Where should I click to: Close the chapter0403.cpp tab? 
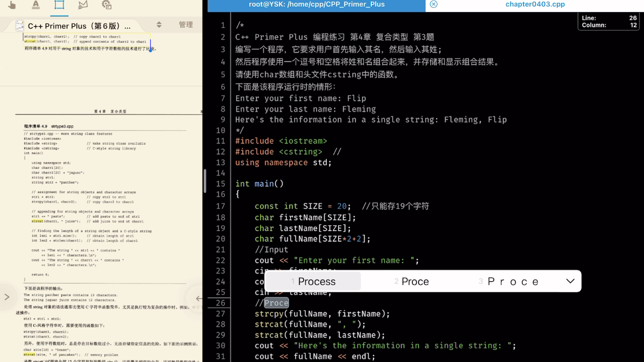(433, 4)
